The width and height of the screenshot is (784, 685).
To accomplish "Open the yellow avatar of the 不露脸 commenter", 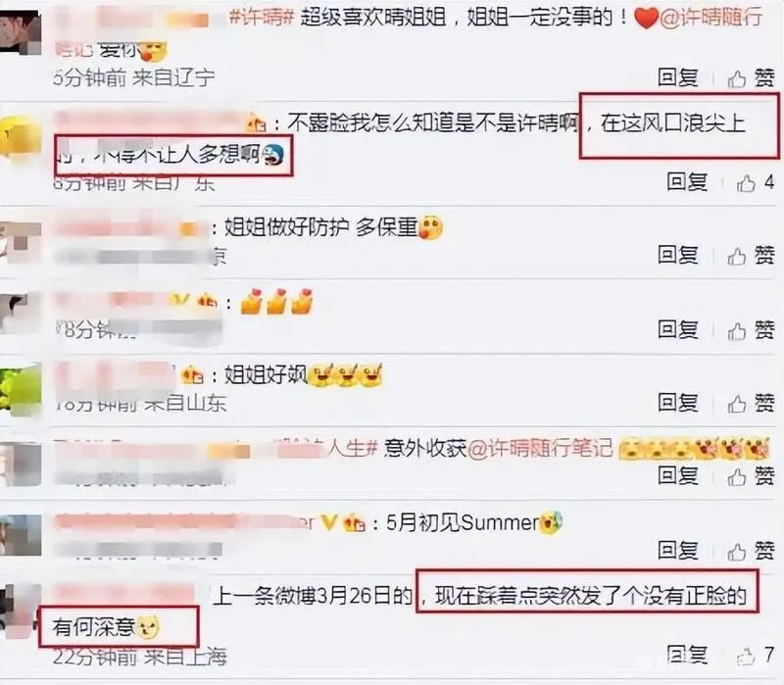I will click(x=20, y=136).
